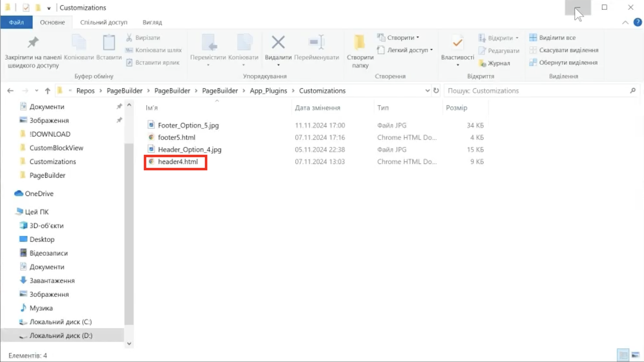Image resolution: width=644 pixels, height=362 pixels.
Task: Click the Delete (Видалити) X icon
Action: [278, 42]
